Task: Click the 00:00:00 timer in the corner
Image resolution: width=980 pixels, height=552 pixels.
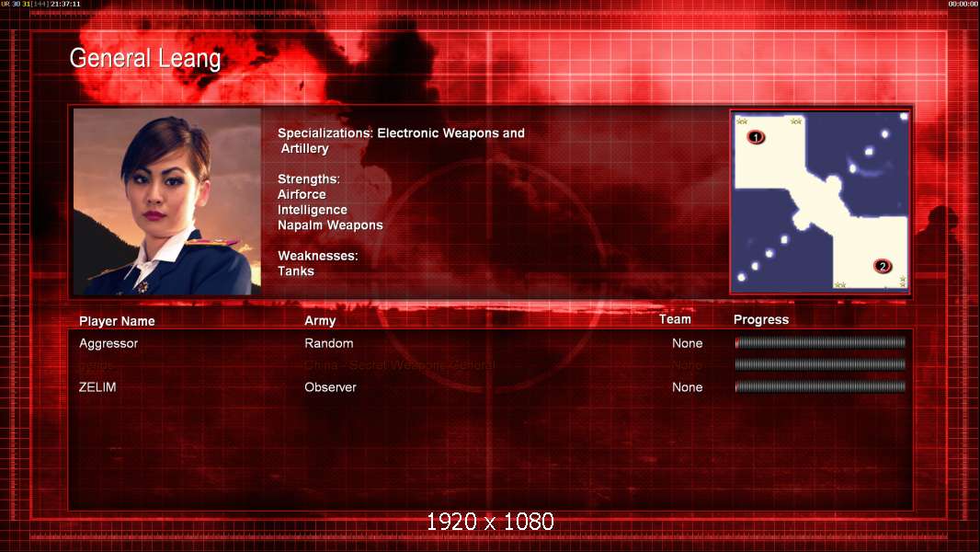Action: pyautogui.click(x=963, y=4)
